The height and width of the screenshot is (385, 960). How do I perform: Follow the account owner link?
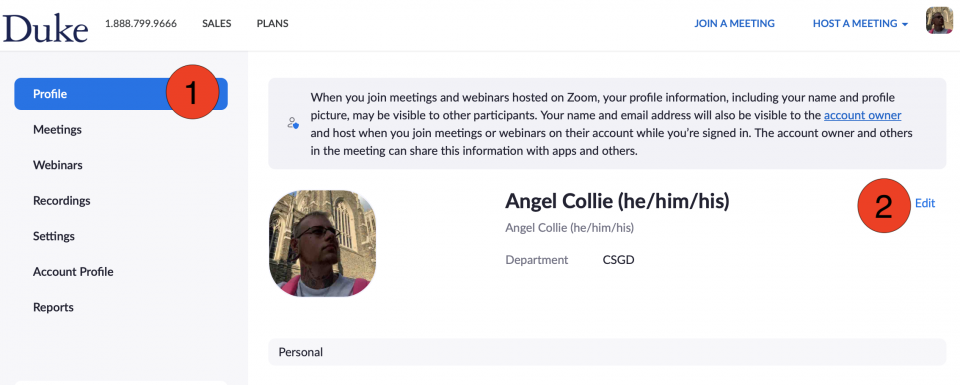pyautogui.click(x=862, y=115)
